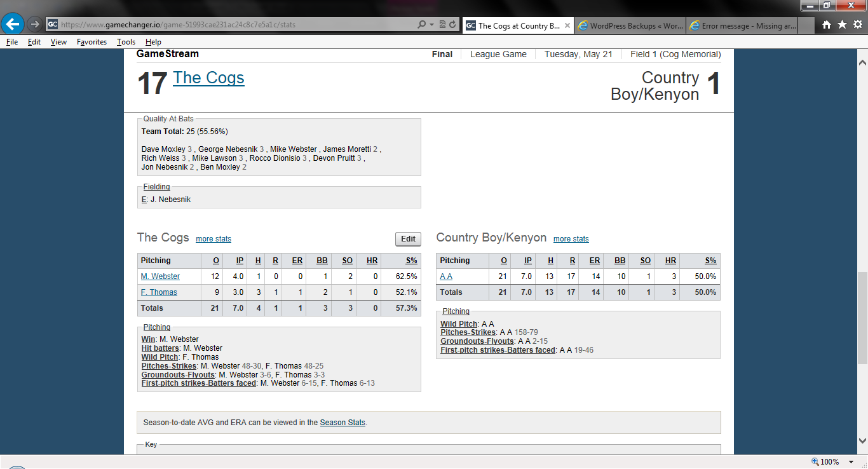868x469 pixels.
Task: Open A A pitcher link
Action: (446, 276)
